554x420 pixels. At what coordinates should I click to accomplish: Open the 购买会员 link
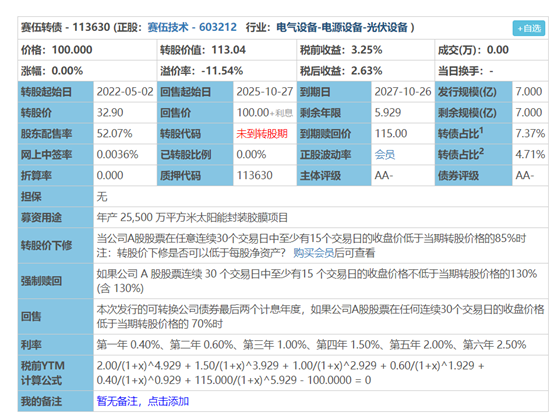click(313, 253)
